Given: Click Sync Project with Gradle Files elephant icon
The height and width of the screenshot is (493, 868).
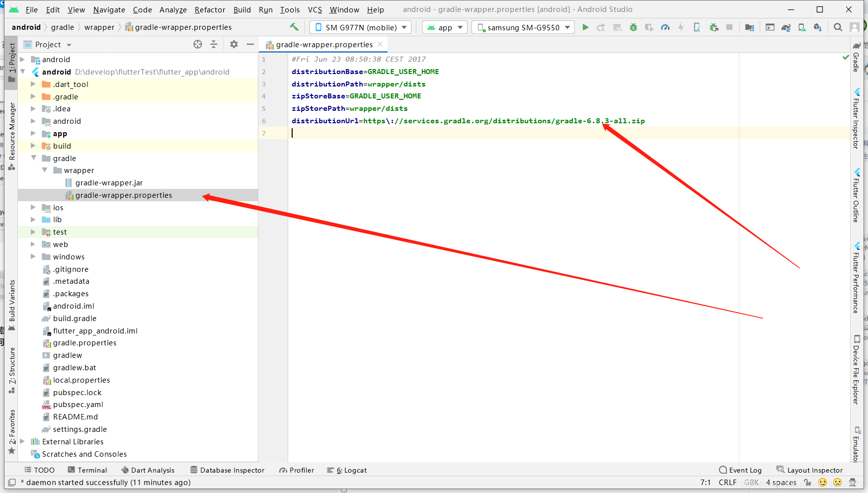Looking at the screenshot, I should pos(786,27).
